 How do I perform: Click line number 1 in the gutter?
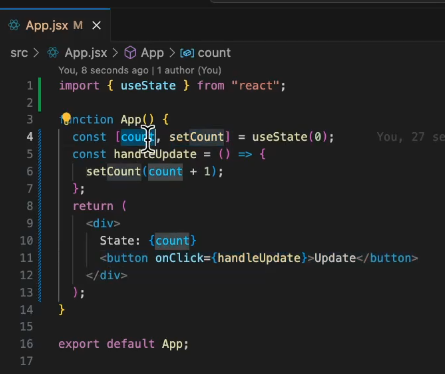pos(30,86)
